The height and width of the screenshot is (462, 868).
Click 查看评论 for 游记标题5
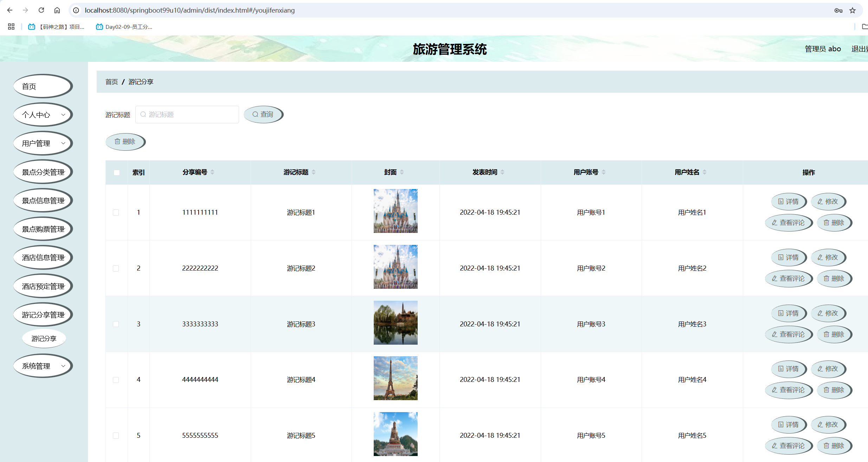click(789, 446)
